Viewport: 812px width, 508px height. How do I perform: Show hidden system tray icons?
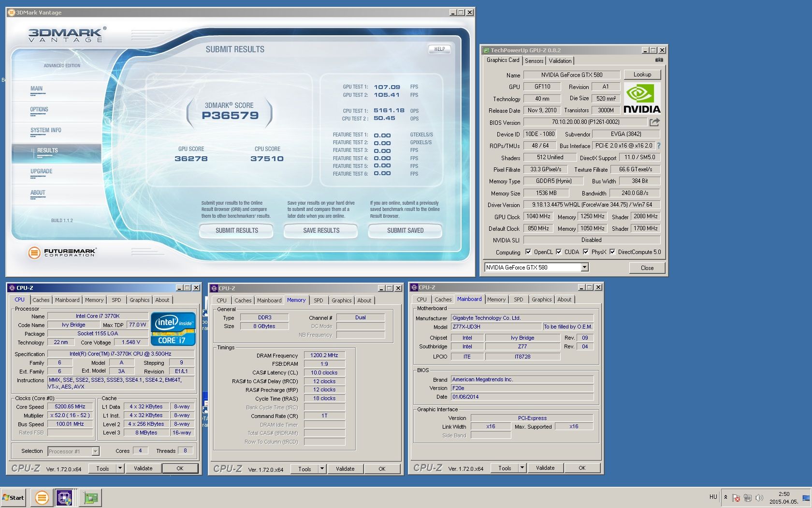click(725, 497)
